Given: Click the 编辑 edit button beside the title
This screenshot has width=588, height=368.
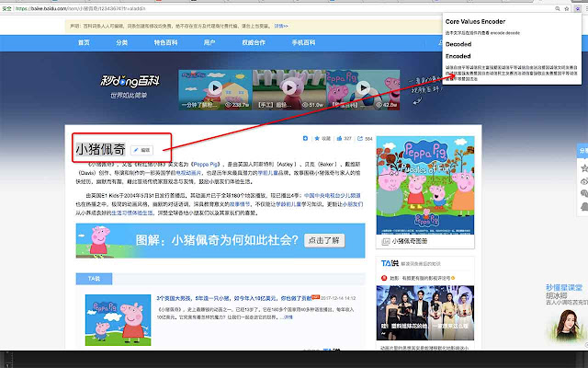Looking at the screenshot, I should (x=141, y=150).
